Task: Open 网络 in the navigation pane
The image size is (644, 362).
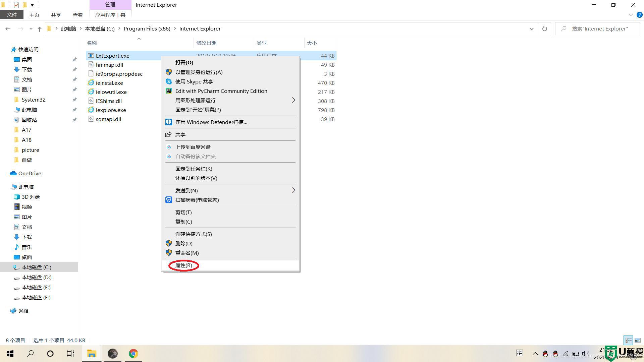Action: pos(23,311)
